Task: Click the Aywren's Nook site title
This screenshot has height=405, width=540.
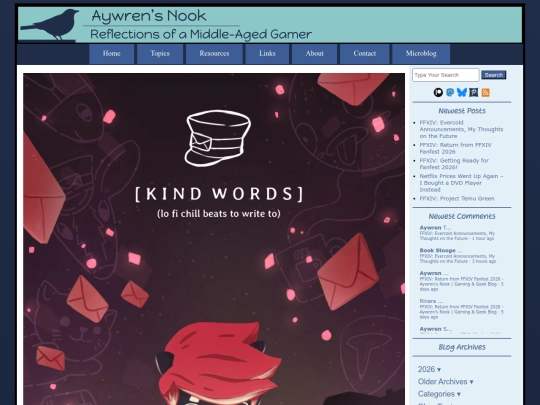Action: [x=149, y=16]
